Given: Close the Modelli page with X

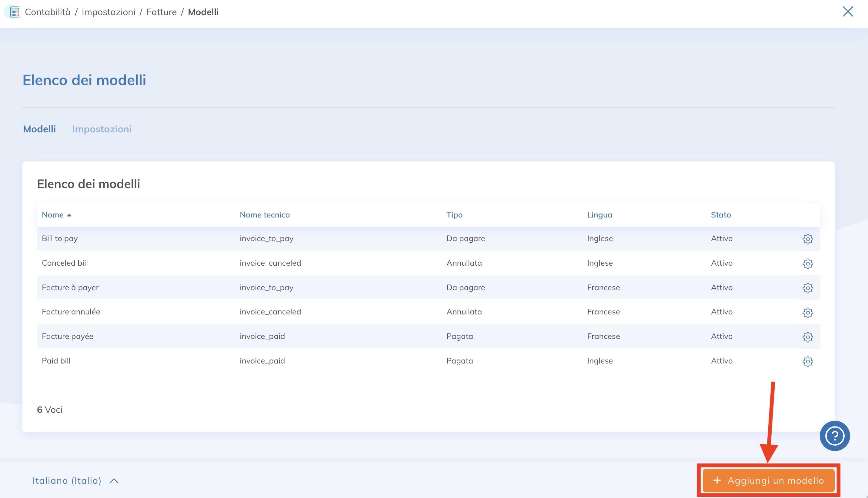Looking at the screenshot, I should point(847,11).
